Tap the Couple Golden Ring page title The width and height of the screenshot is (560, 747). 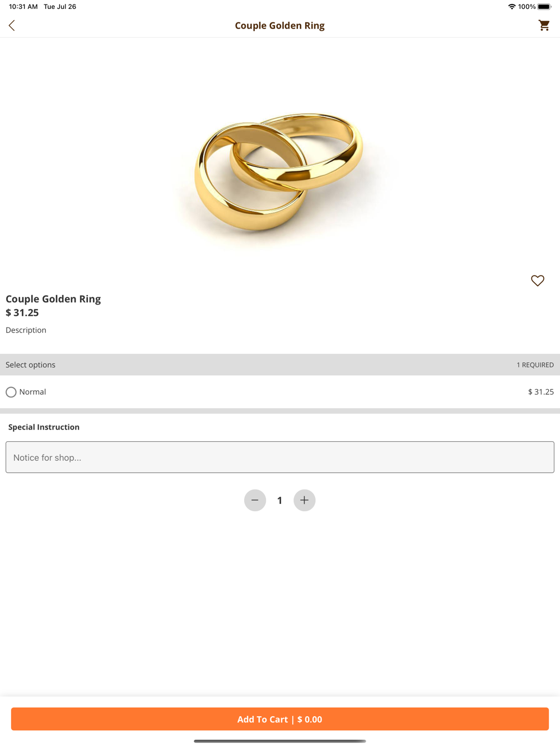point(279,25)
